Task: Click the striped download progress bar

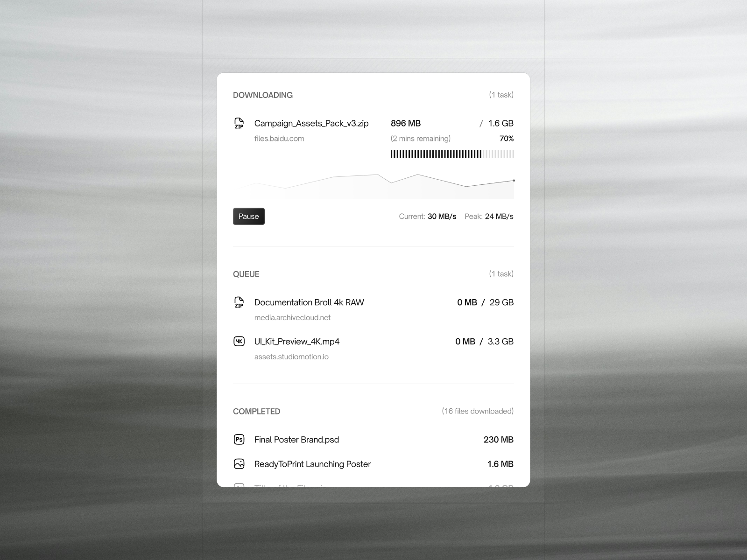Action: (452, 154)
